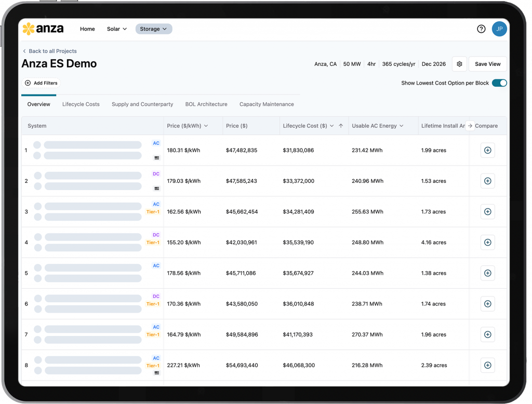Add row 8 system to compare

pyautogui.click(x=487, y=365)
